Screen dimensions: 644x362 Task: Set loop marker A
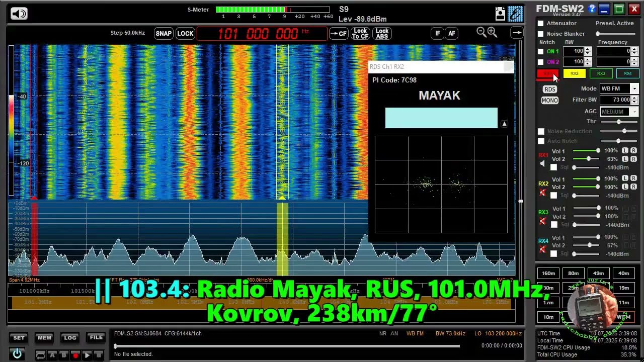52,355
